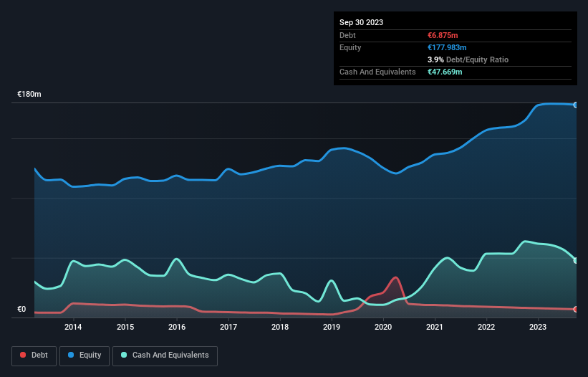This screenshot has width=588, height=377.
Task: Select the Equity endpoint marker on chart
Action: [x=576, y=105]
